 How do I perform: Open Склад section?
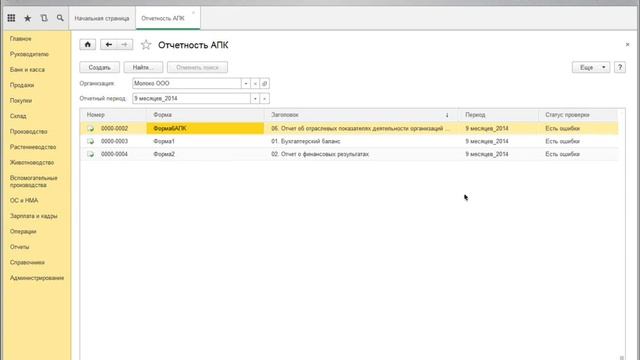tap(18, 116)
